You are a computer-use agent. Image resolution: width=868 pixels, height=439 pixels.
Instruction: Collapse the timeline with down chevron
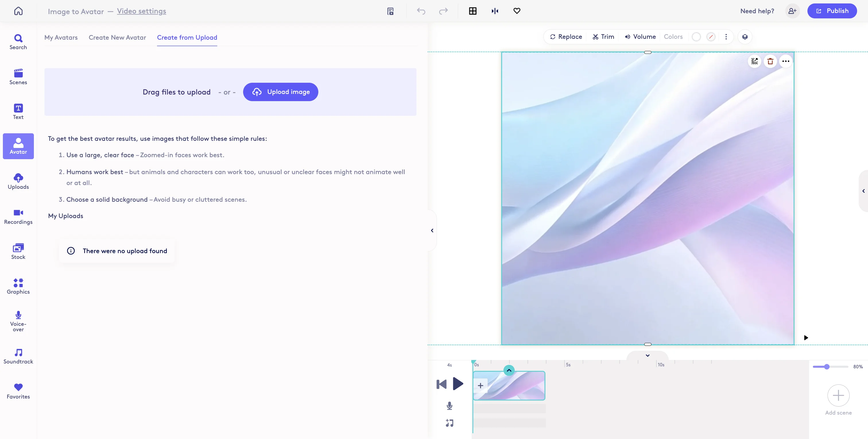coord(647,355)
